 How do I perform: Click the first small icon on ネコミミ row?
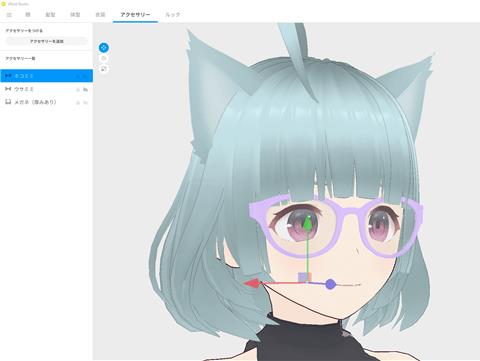click(78, 76)
